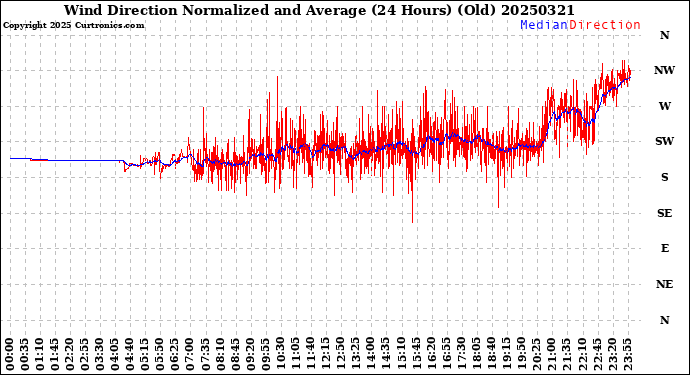The width and height of the screenshot is (690, 375).
Task: Click the 19:50 time label
Action: pos(522,354)
